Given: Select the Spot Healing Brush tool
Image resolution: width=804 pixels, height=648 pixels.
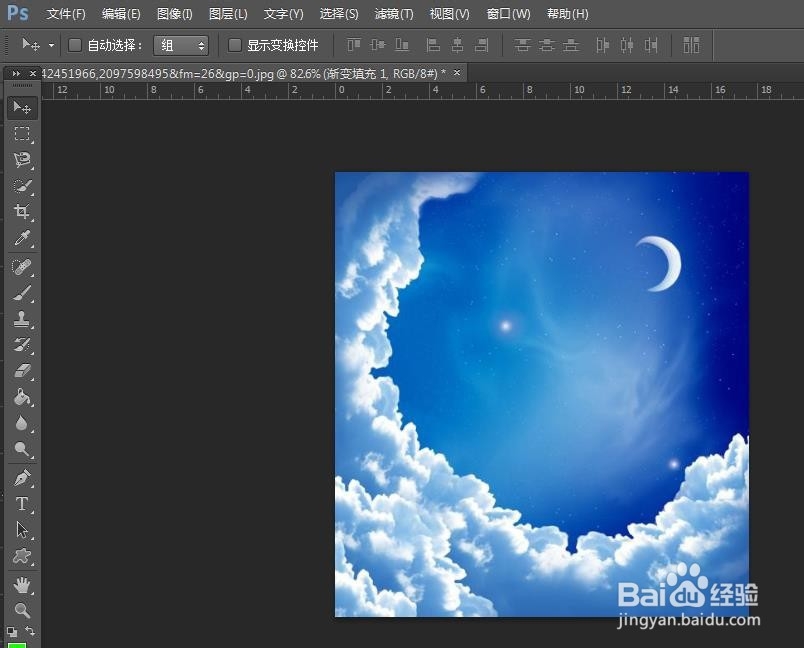Looking at the screenshot, I should [x=22, y=267].
